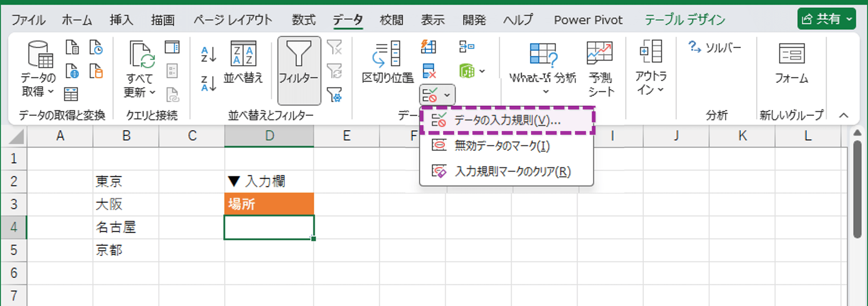
Task: Click the ▼ 入力欄 cell
Action: (269, 181)
